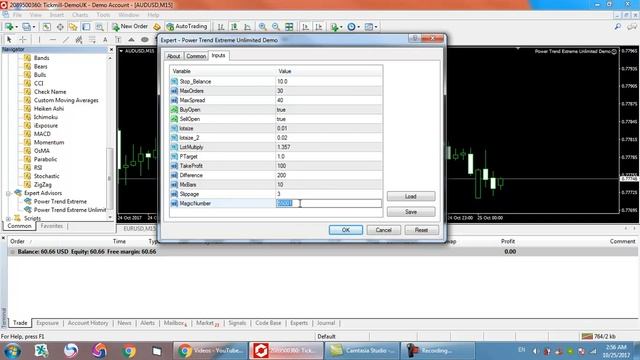The height and width of the screenshot is (360, 640).
Task: Open the Windows Start button
Action: 12,351
